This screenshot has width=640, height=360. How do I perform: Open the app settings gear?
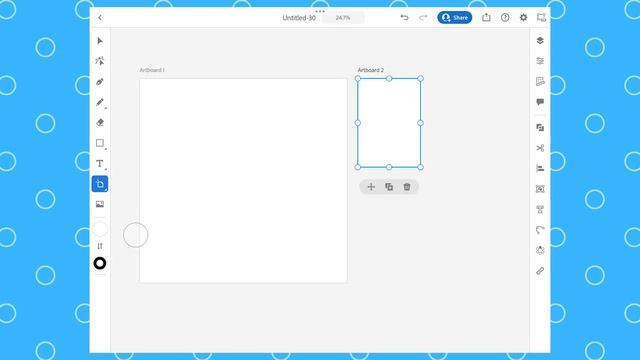pos(523,18)
